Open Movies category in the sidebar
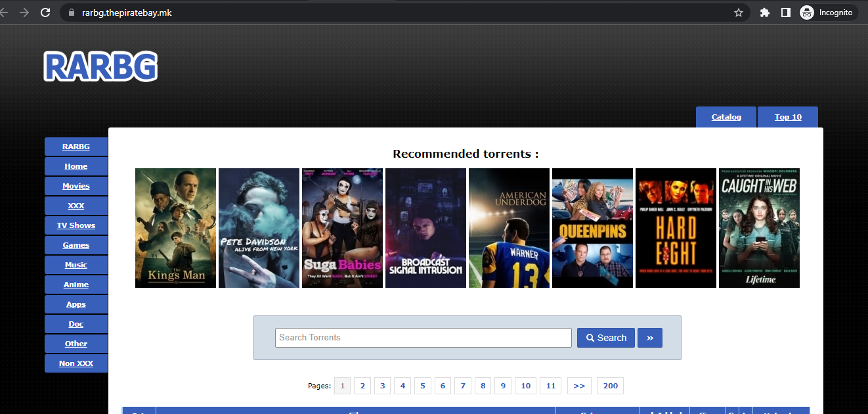The width and height of the screenshot is (868, 414). click(x=76, y=186)
